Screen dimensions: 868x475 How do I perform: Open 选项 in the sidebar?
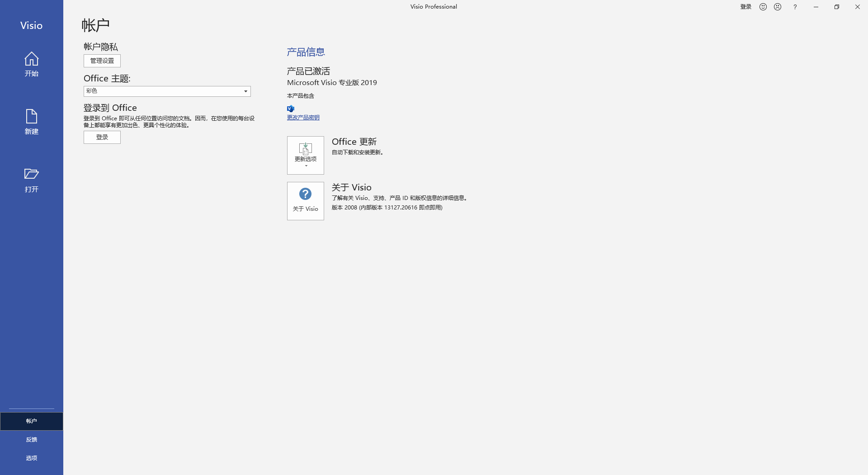point(32,458)
